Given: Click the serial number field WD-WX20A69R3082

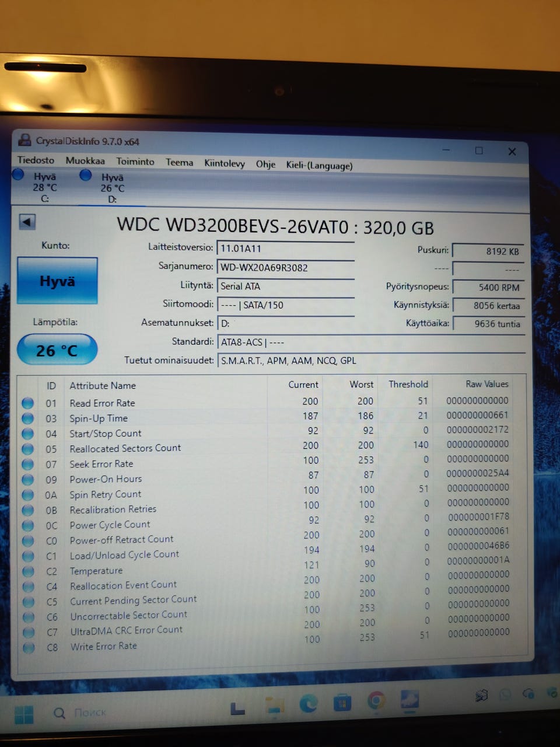Looking at the screenshot, I should (286, 267).
